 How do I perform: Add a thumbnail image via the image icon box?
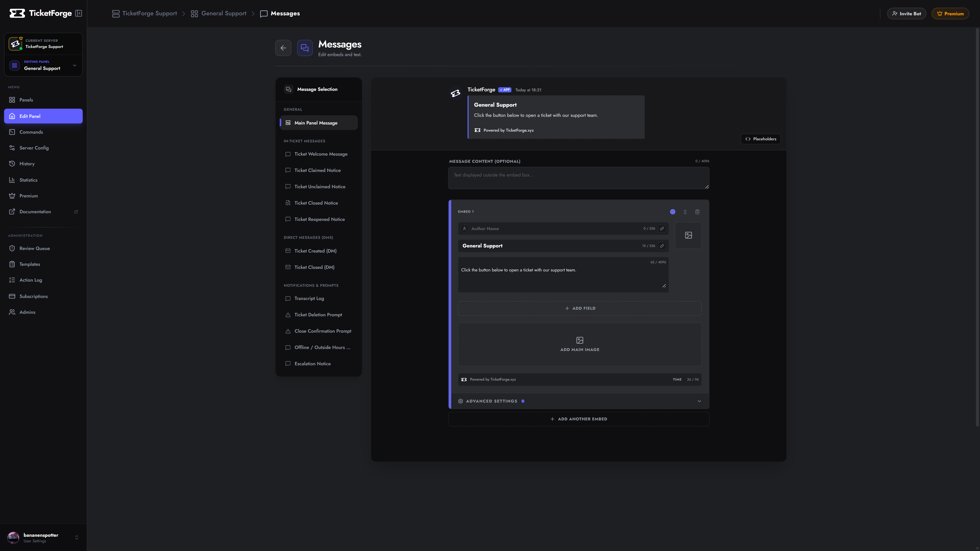click(x=688, y=235)
